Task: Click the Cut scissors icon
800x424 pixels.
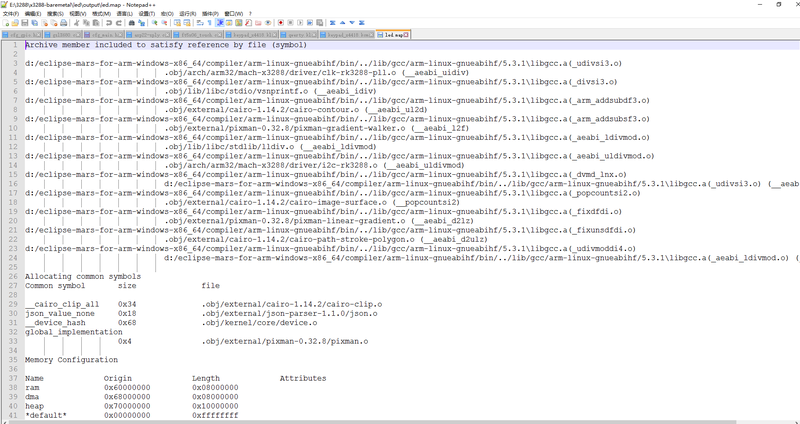Action: click(x=79, y=22)
